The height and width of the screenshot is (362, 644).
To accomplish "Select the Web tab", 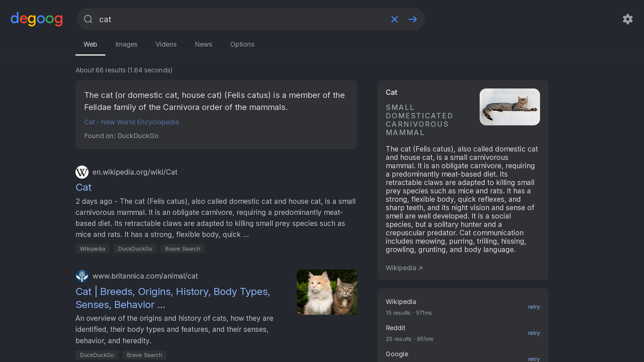I will coord(90,44).
